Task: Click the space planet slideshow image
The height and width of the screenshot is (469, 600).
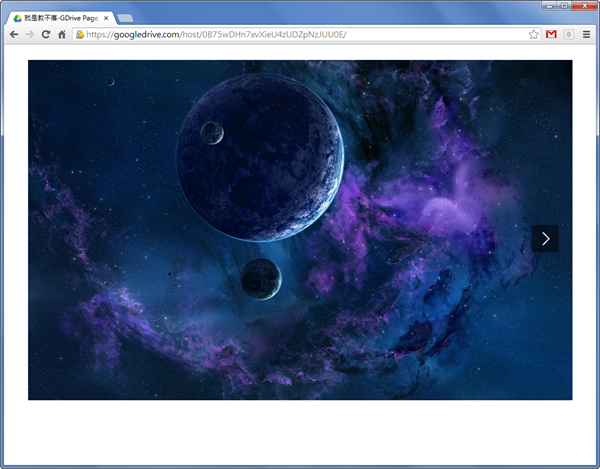Action: coord(300,230)
